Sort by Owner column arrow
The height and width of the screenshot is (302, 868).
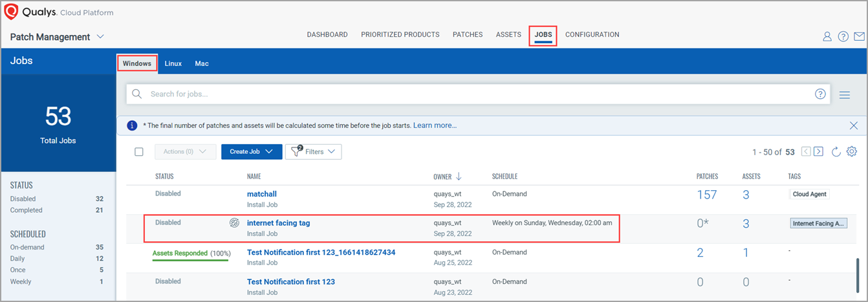(x=459, y=177)
